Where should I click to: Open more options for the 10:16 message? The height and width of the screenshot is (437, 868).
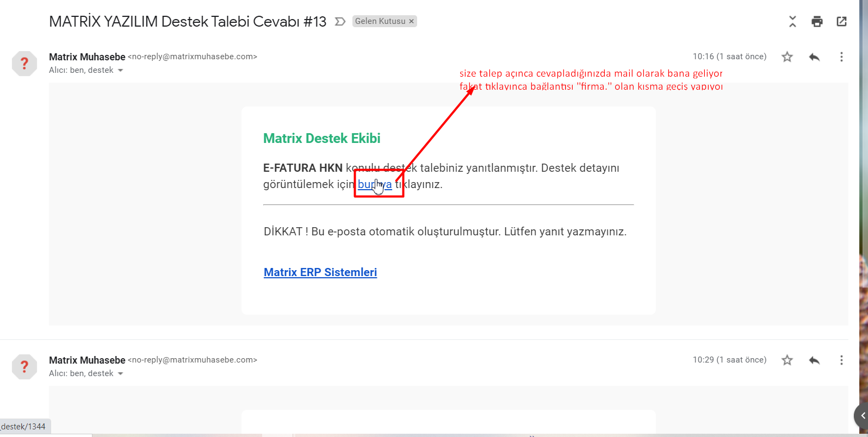pos(841,57)
